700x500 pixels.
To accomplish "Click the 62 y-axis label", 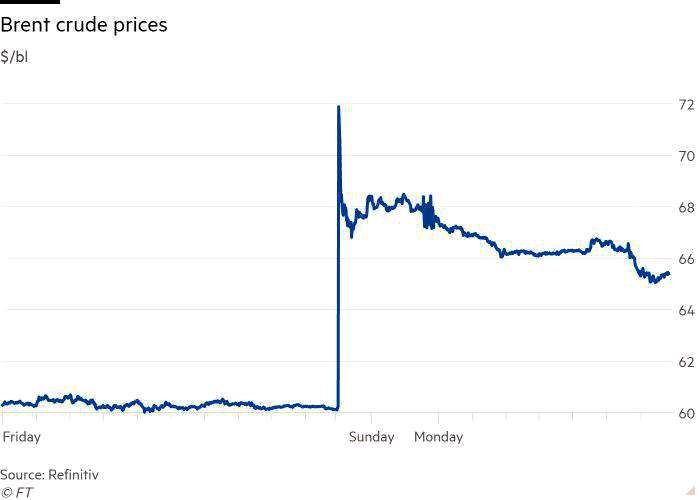I will 687,362.
